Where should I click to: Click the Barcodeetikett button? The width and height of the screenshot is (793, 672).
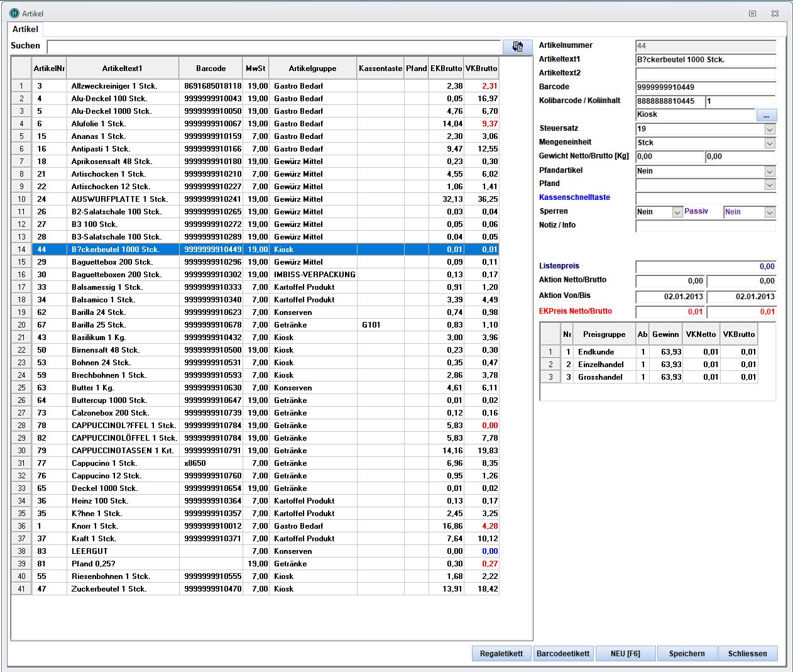click(563, 654)
